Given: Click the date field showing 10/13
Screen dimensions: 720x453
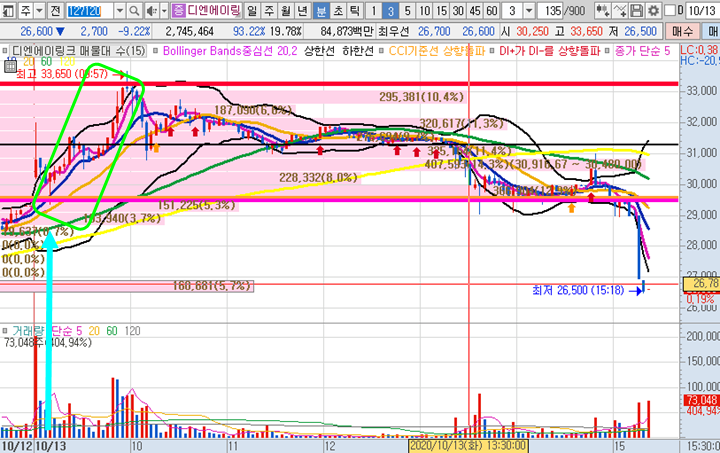Looking at the screenshot, I should click(x=702, y=10).
